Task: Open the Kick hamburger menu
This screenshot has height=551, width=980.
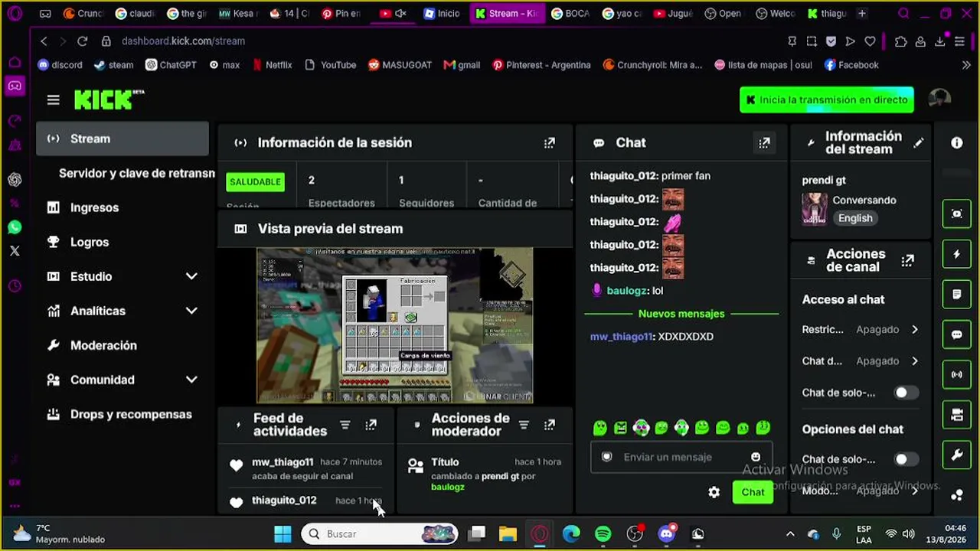Action: point(53,100)
